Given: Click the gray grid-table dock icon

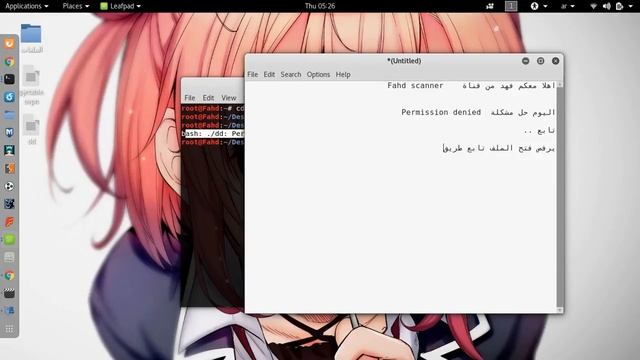Looking at the screenshot, I should (x=9, y=257).
